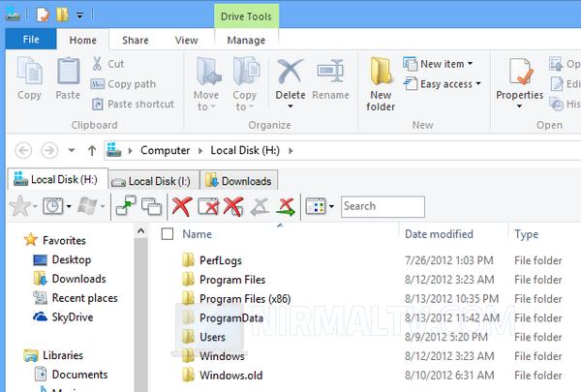Click Computer in the address breadcrumb

pos(165,150)
